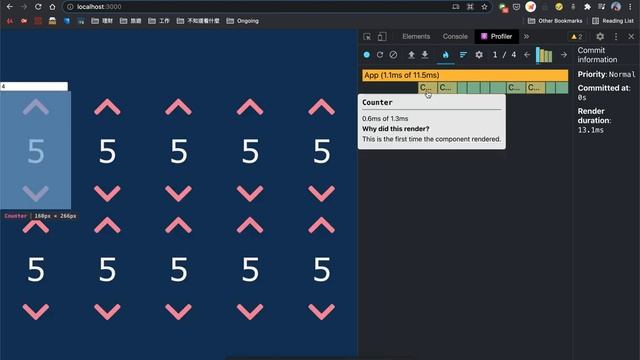
Task: Open the 工作 bookmark folder
Action: point(159,21)
